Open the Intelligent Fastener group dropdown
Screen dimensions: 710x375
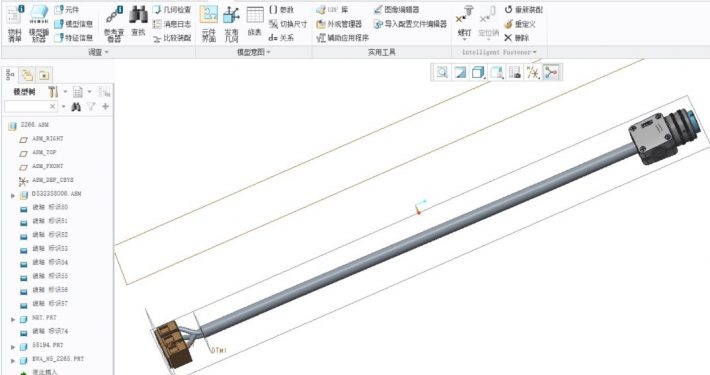click(x=499, y=52)
